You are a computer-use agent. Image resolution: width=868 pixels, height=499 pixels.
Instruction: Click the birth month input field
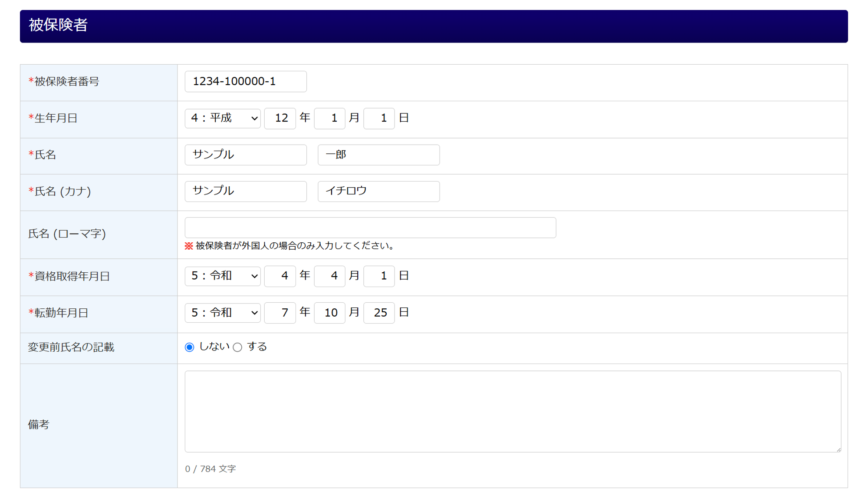pos(329,118)
